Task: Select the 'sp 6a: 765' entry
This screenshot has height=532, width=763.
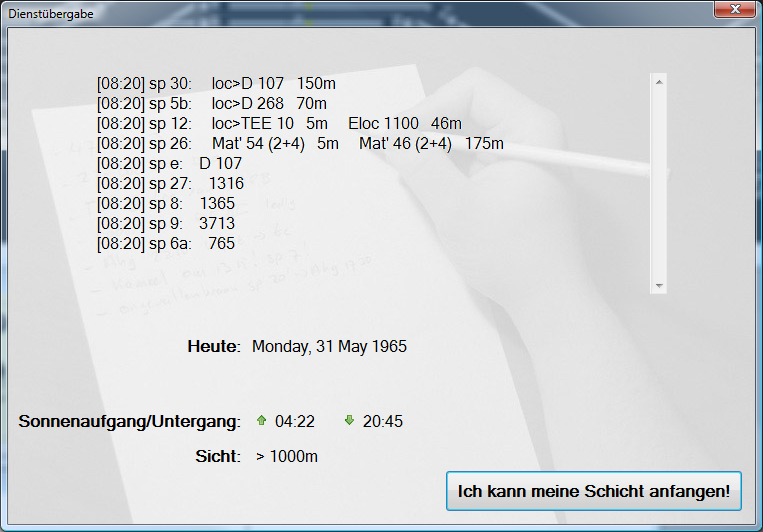Action: 166,243
